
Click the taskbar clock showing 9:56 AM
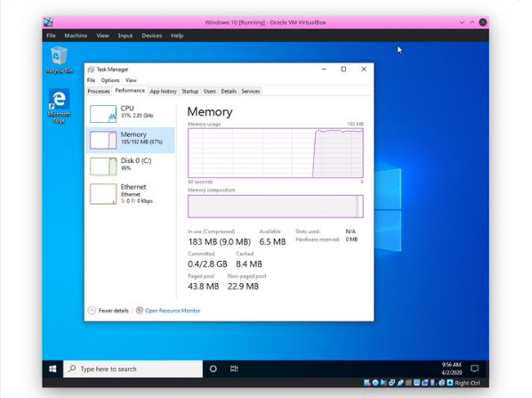pyautogui.click(x=451, y=369)
